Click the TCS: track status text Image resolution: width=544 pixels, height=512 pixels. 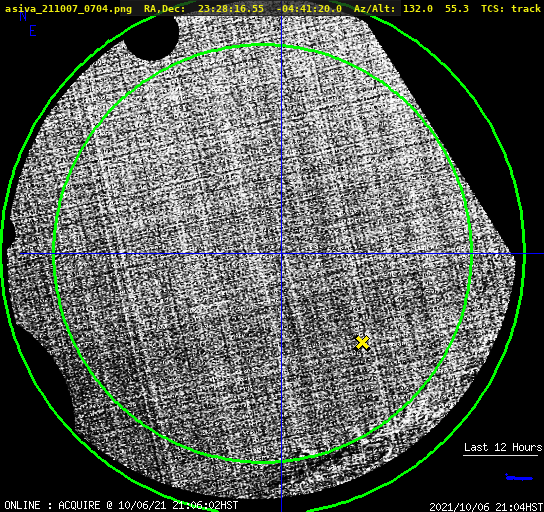coord(511,9)
